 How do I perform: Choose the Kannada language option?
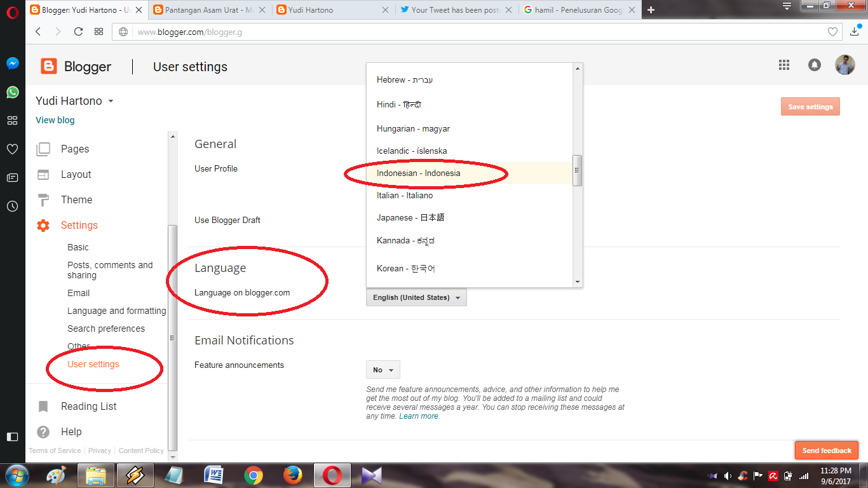470,241
